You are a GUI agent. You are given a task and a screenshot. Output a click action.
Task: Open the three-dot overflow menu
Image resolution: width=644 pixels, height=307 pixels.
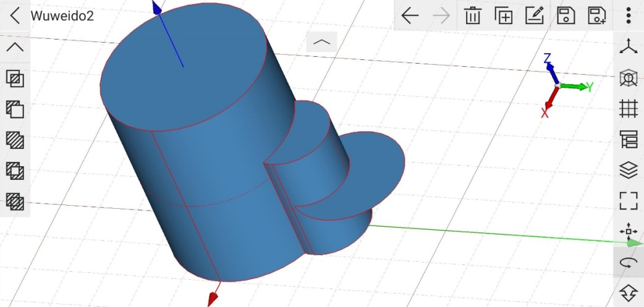(x=629, y=15)
